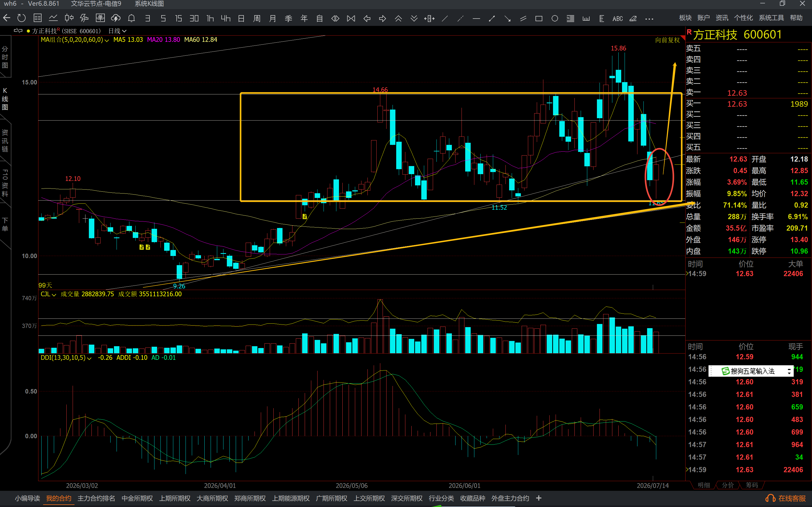The image size is (812, 507).
Task: Open 行业分类 bottom tab
Action: 441,498
